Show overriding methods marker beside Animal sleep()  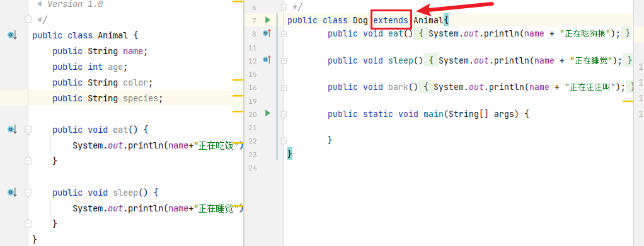tap(12, 193)
